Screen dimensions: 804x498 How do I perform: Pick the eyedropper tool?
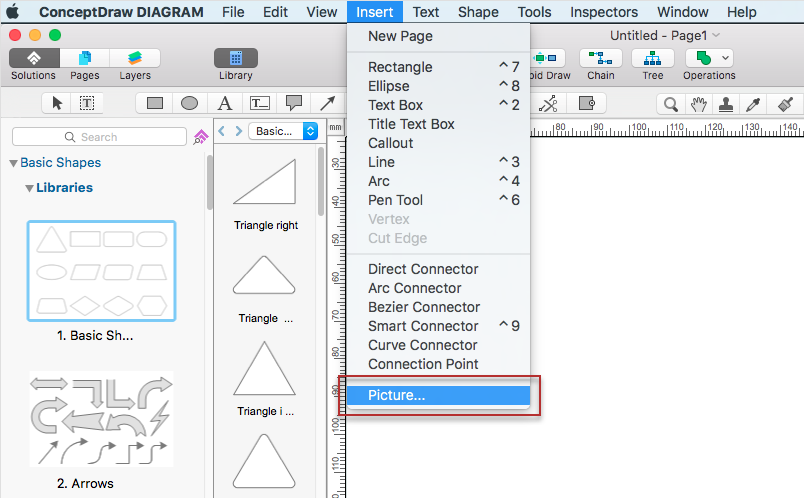tap(757, 103)
